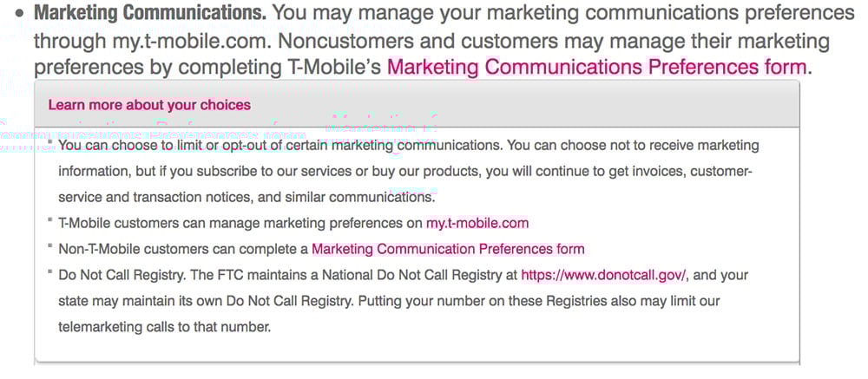Click the telemarketing calls to that number line
Image resolution: width=868 pixels, height=379 pixels.
tap(164, 327)
